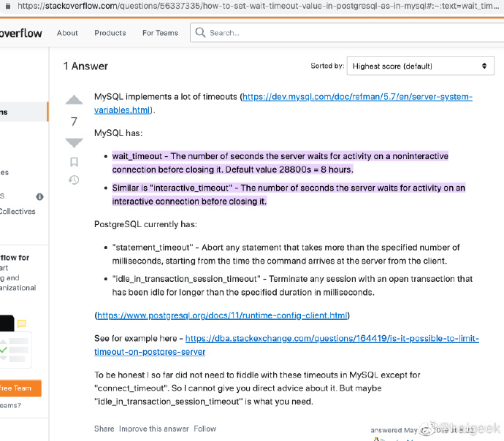Click the highlighted wait_timeout bullet text
This screenshot has width=504, height=441.
[280, 163]
